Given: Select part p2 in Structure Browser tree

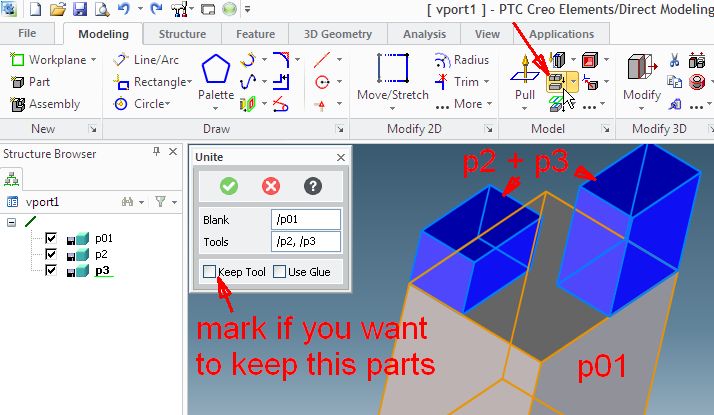Looking at the screenshot, I should 102,254.
